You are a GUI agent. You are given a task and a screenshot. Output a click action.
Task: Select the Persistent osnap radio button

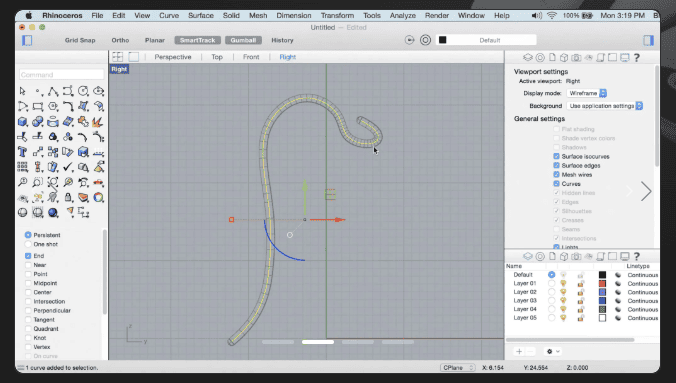tap(28, 235)
